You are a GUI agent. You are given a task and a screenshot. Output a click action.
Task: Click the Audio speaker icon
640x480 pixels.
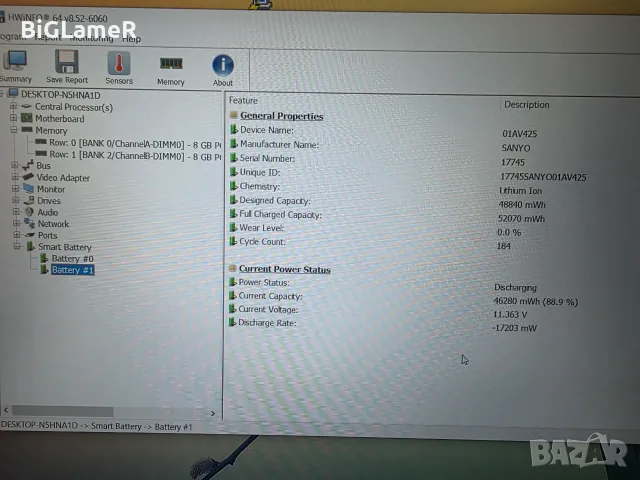29,212
